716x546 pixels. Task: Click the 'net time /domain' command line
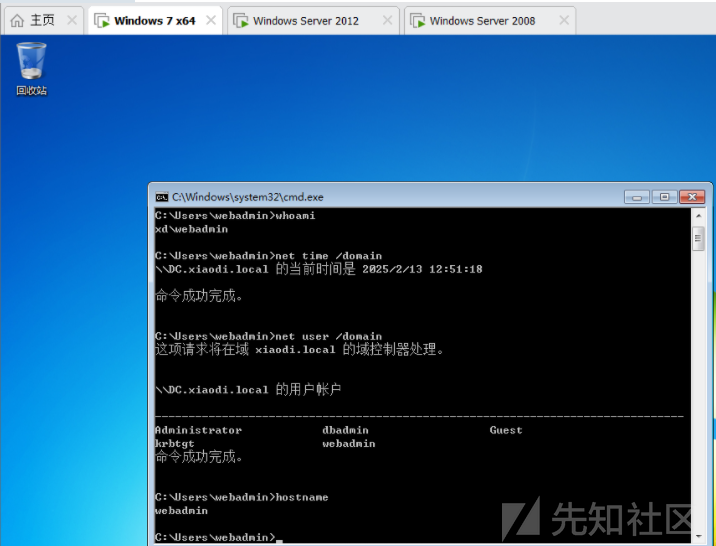click(268, 256)
